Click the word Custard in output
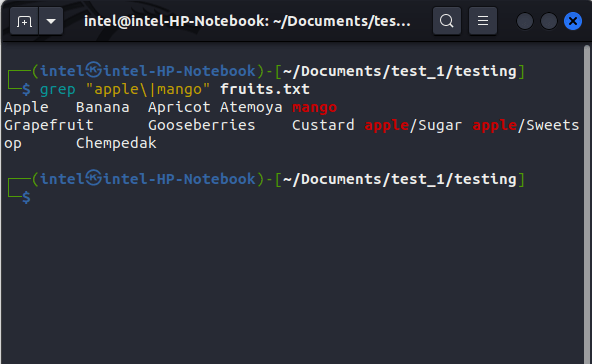The height and width of the screenshot is (364, 592). tap(323, 125)
